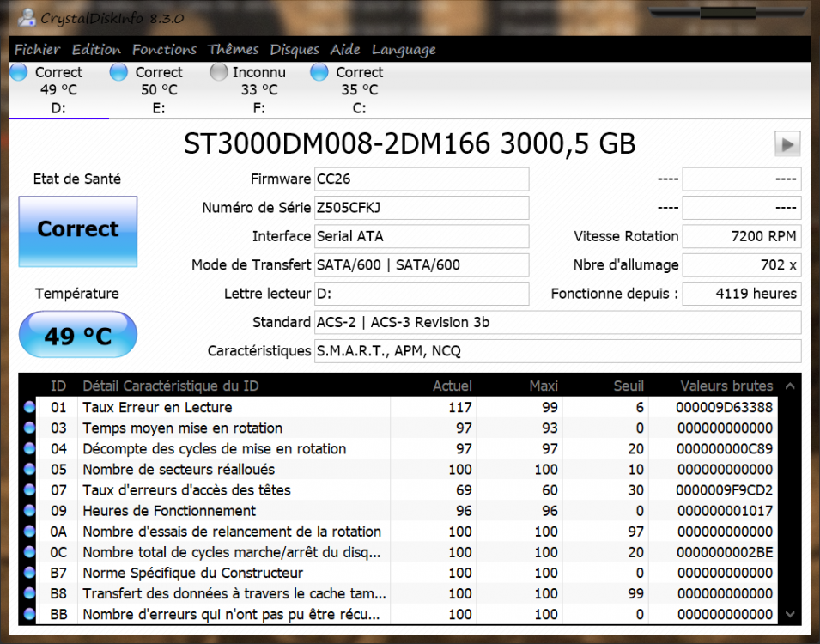Click next disk arrow button

787,144
